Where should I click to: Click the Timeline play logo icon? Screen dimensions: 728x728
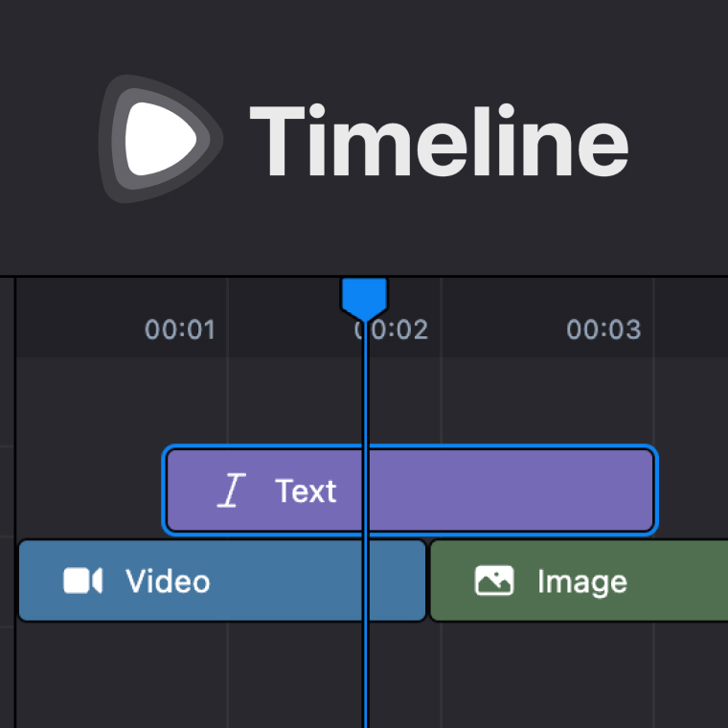[158, 139]
